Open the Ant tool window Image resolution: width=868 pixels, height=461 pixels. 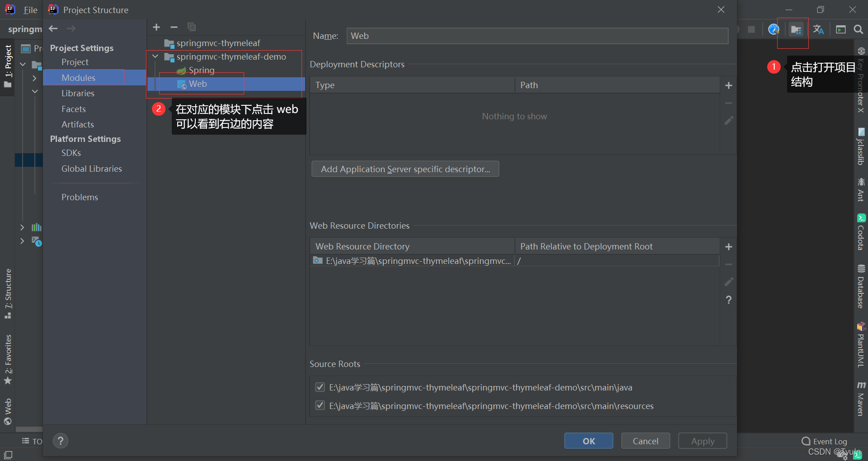tap(861, 190)
